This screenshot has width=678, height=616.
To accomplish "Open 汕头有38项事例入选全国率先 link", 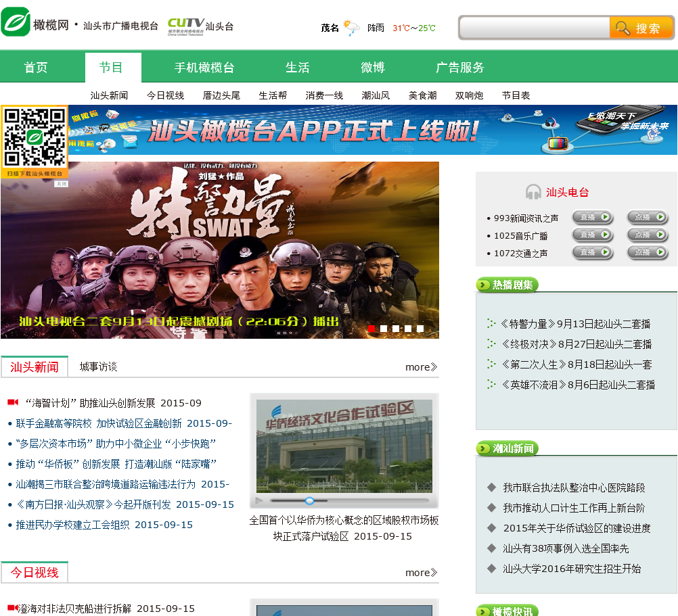I will (x=566, y=548).
